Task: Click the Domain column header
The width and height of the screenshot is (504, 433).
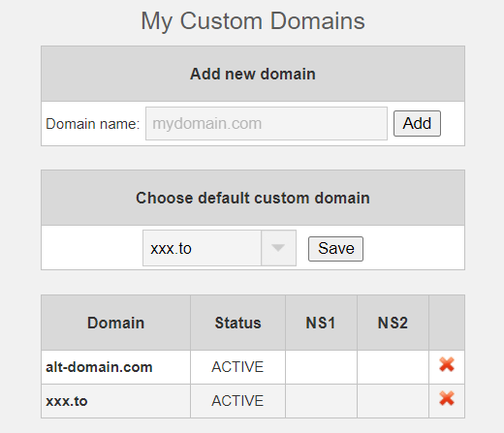Action: [115, 323]
